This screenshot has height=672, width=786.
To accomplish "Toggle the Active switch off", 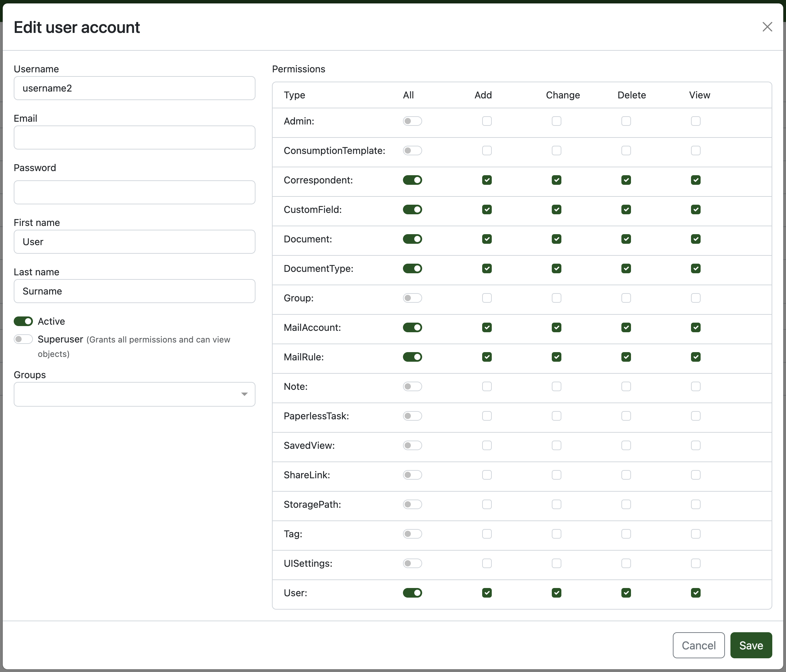I will [x=24, y=321].
